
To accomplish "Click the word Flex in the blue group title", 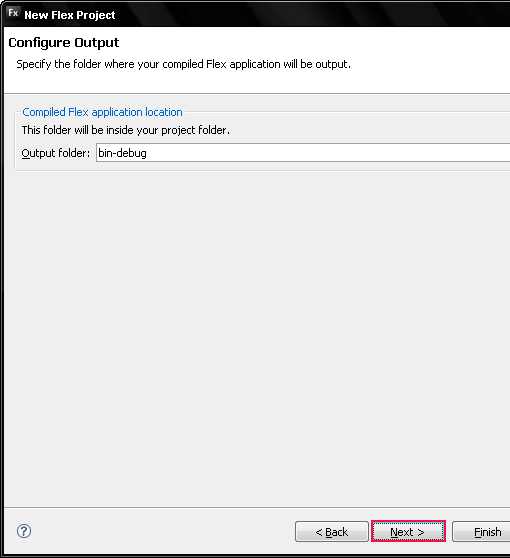I will click(x=78, y=112).
